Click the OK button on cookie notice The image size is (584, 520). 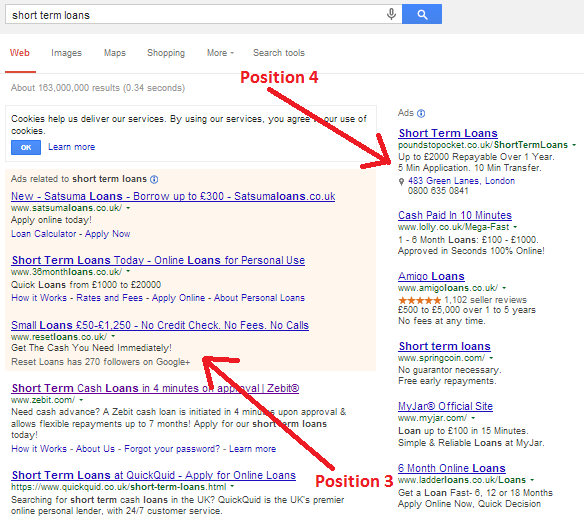tap(26, 148)
